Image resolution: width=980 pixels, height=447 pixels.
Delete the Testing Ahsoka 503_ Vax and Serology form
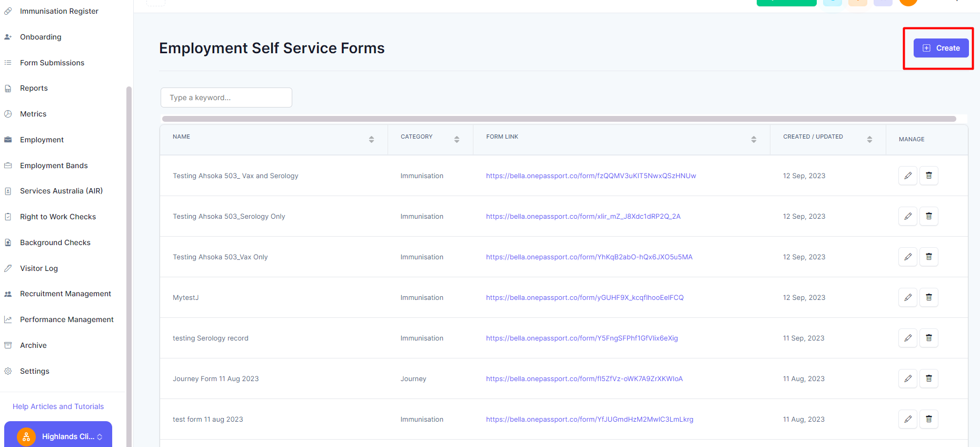click(x=929, y=176)
